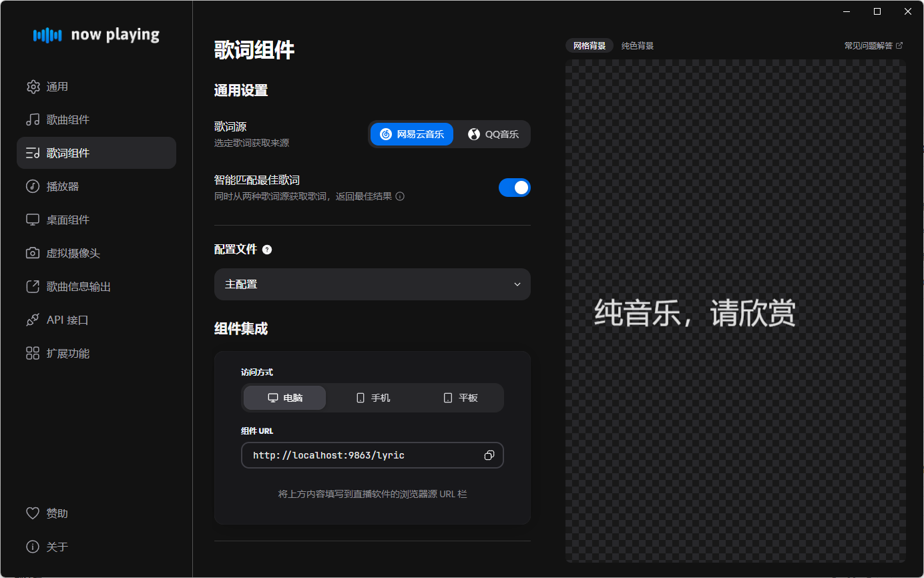Click the component URL text field
The height and width of the screenshot is (578, 924).
coord(361,455)
